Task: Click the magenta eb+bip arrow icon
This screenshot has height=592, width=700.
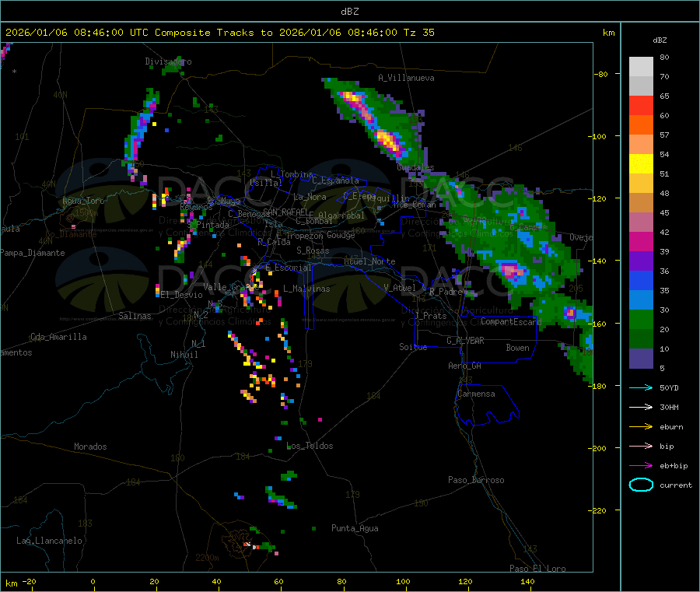Action: pos(641,465)
